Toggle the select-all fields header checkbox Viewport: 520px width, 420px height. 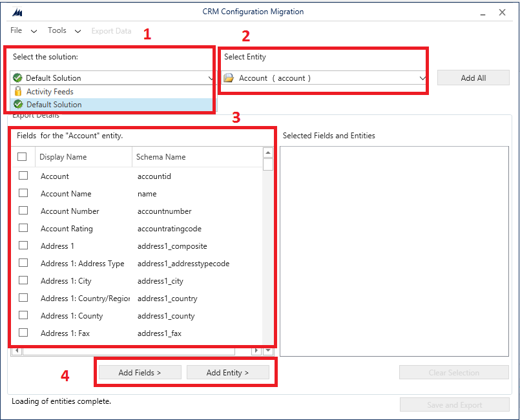23,156
